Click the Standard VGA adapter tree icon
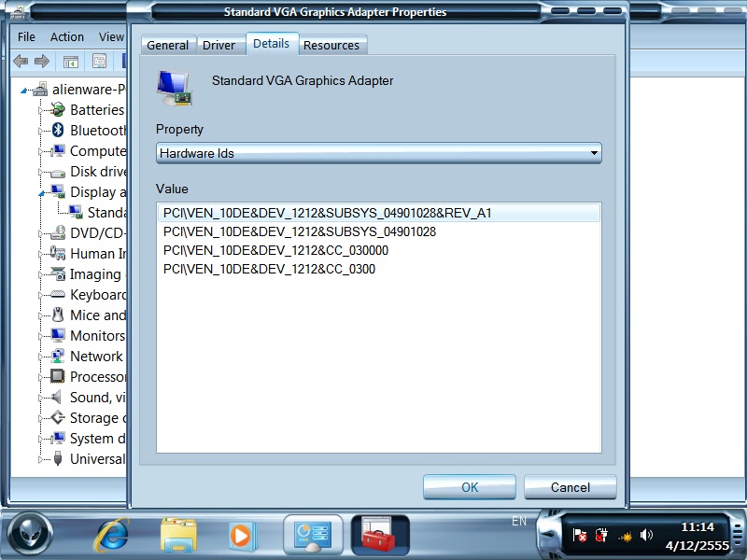Image resolution: width=747 pixels, height=560 pixels. [x=76, y=212]
